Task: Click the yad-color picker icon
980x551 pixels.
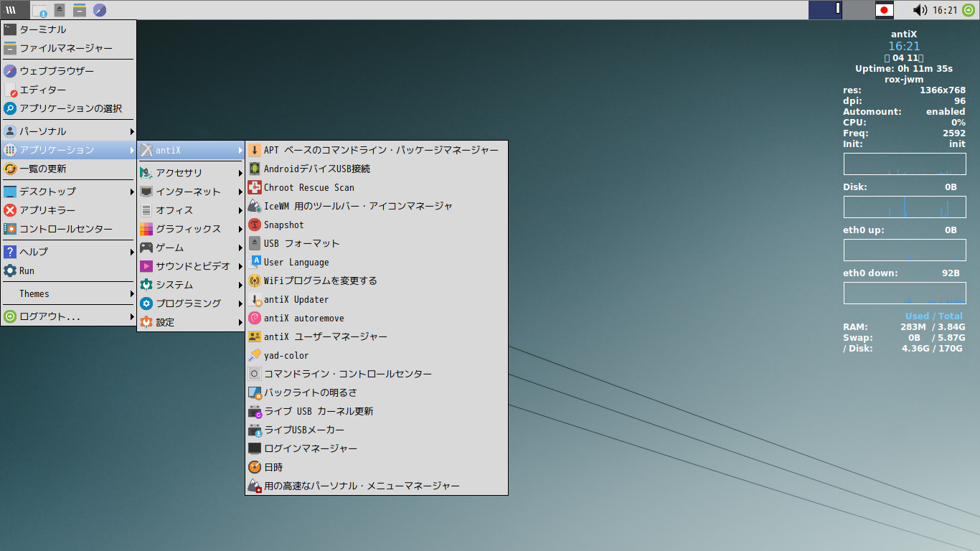Action: coord(254,355)
